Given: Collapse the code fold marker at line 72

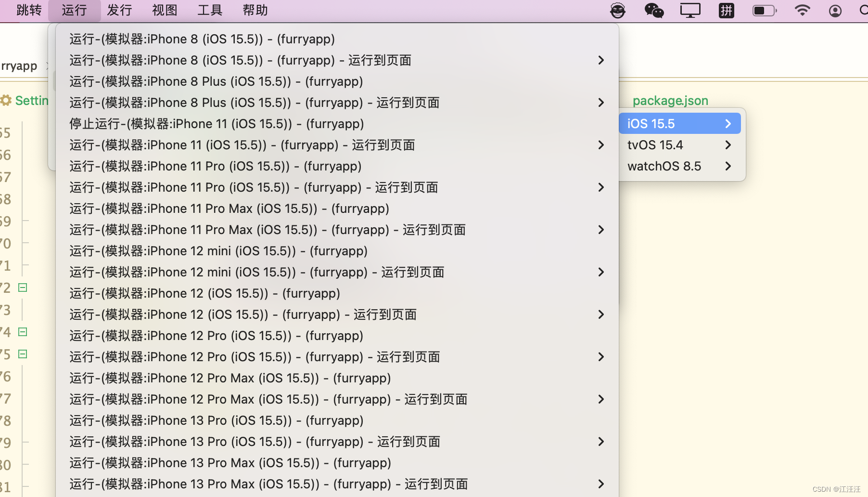Looking at the screenshot, I should pos(23,288).
